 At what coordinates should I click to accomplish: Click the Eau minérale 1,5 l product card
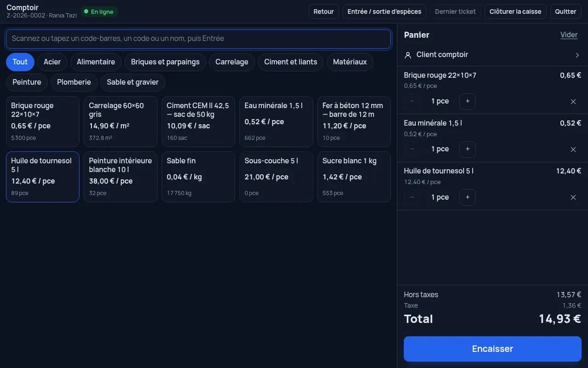coord(276,121)
